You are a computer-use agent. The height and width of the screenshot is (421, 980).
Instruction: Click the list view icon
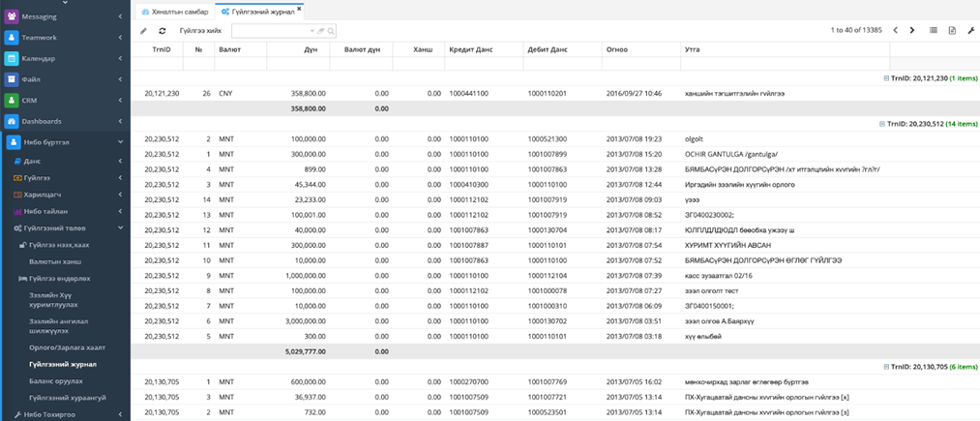pyautogui.click(x=934, y=30)
